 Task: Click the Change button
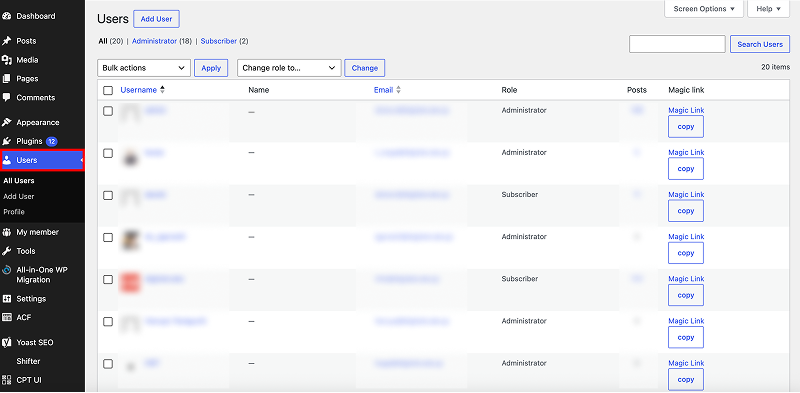coord(365,68)
